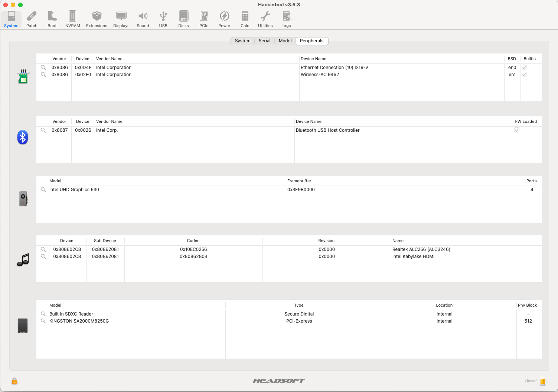Click the graphics card icon
558x392 pixels.
pyautogui.click(x=23, y=199)
